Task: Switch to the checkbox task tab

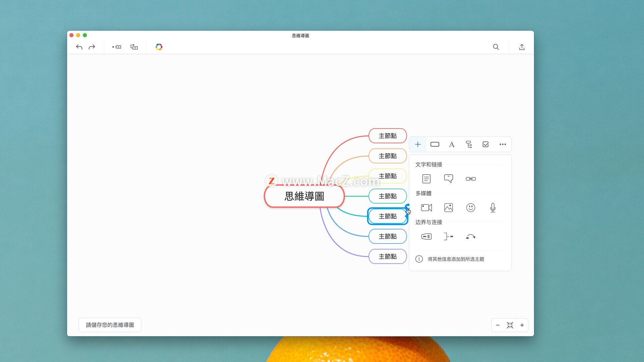Action: point(486,144)
